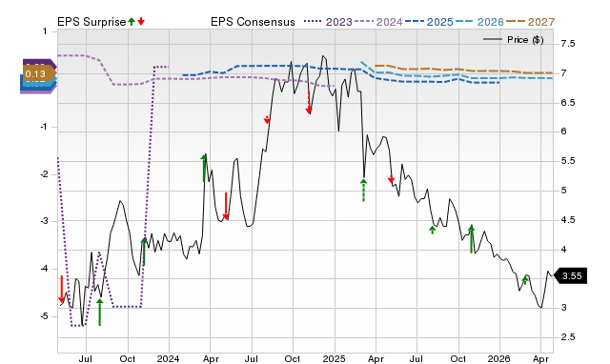610x364 pixels.
Task: Click the 2.5 price axis label
Action: point(568,337)
